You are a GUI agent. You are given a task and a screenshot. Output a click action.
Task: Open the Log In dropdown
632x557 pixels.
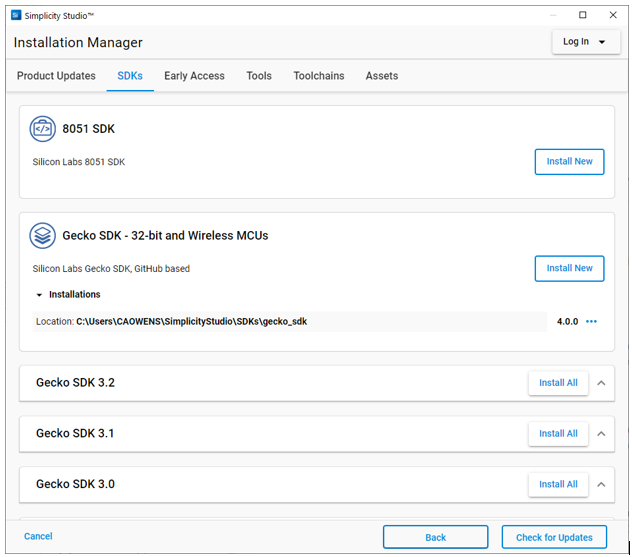point(586,42)
